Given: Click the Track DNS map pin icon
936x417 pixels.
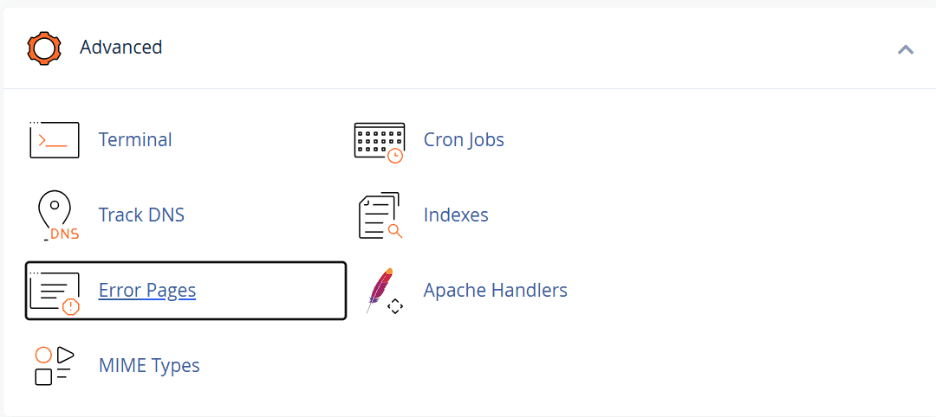Looking at the screenshot, I should (x=57, y=213).
